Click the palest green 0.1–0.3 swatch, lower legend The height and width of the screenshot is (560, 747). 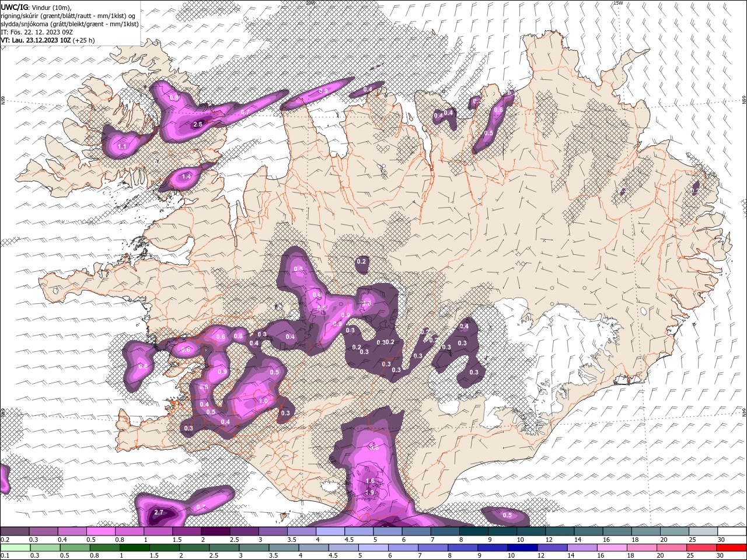[x=15, y=548]
